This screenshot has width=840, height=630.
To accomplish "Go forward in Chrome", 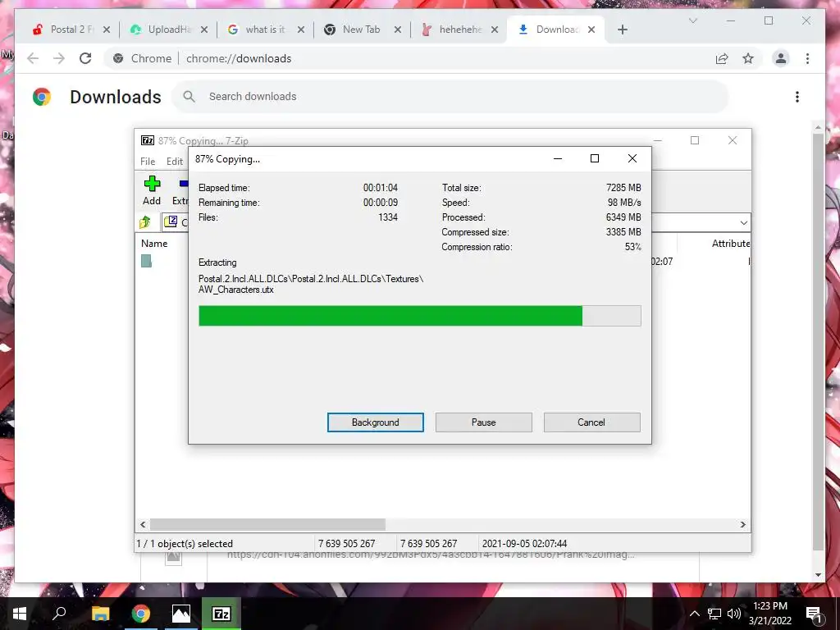I will [x=59, y=58].
